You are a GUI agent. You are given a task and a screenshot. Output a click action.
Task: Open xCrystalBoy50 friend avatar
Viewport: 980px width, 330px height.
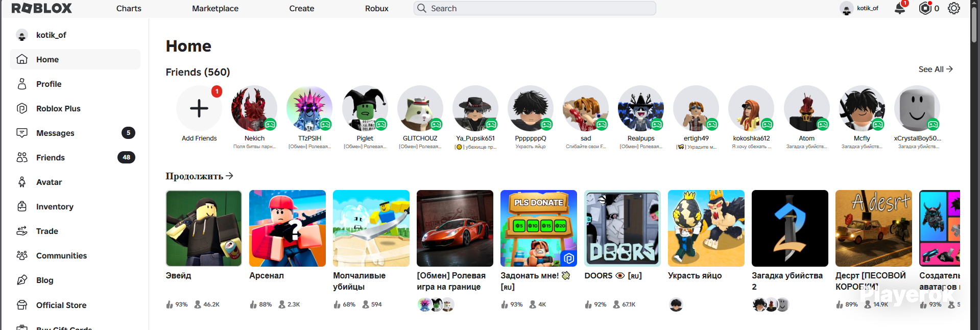pyautogui.click(x=917, y=108)
